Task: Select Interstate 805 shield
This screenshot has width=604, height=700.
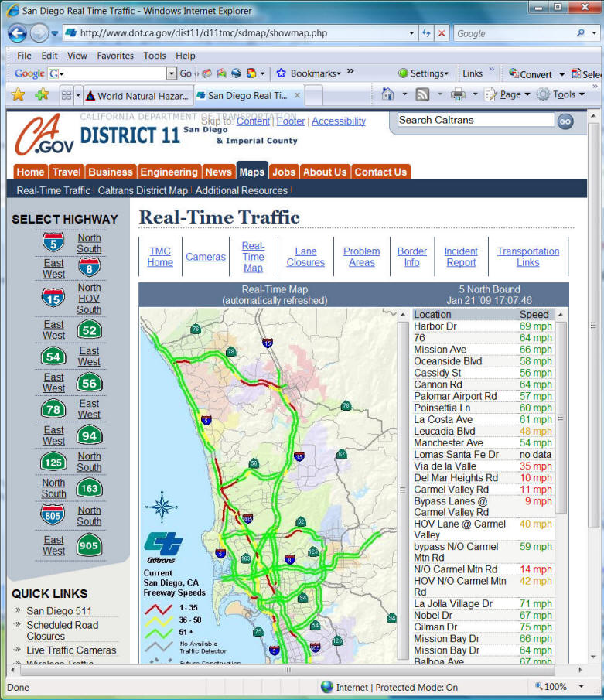Action: [x=53, y=515]
